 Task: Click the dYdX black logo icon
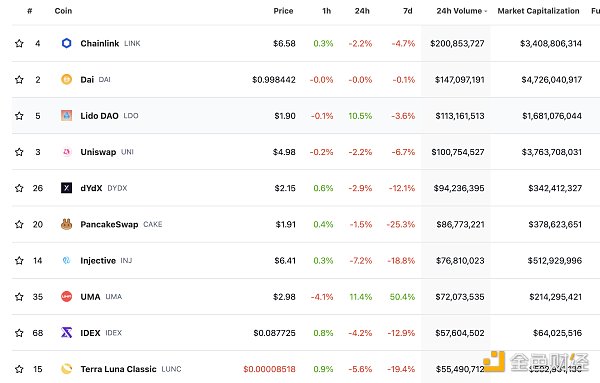point(66,188)
